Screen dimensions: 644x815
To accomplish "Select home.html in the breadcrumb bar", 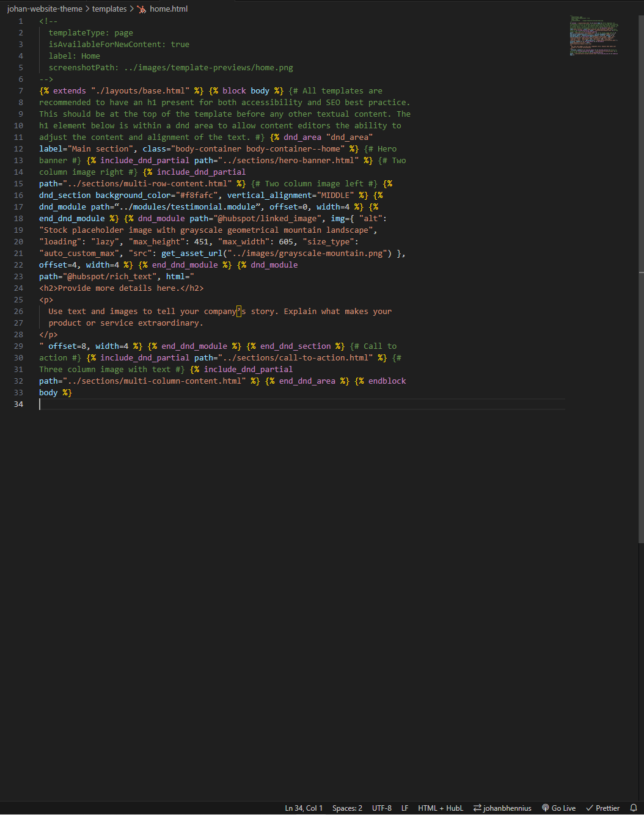I will 170,9.
